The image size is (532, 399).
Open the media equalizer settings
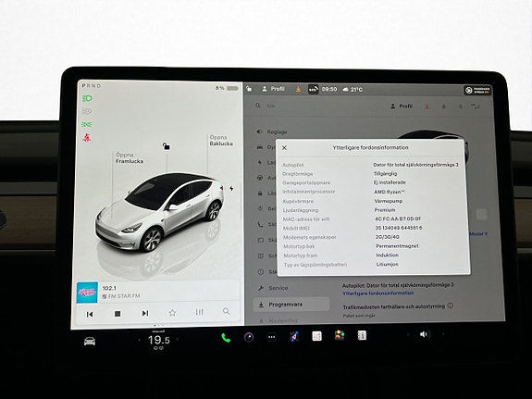click(200, 312)
